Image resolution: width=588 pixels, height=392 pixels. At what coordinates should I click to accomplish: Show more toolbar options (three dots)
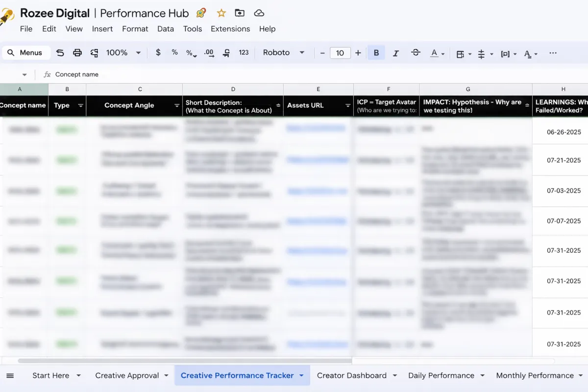(553, 53)
